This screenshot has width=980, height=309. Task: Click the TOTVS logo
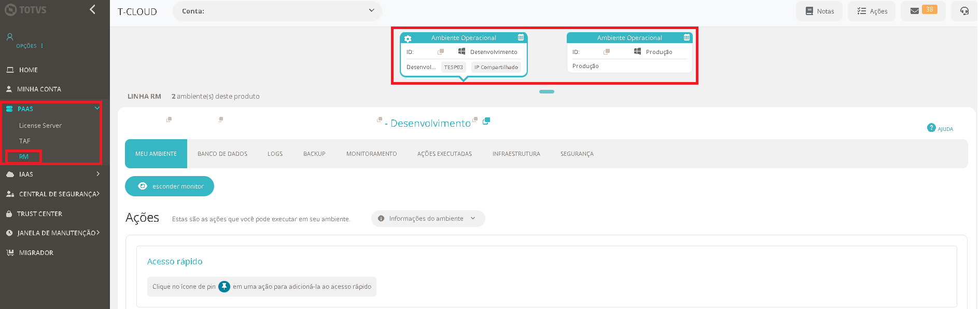[25, 10]
